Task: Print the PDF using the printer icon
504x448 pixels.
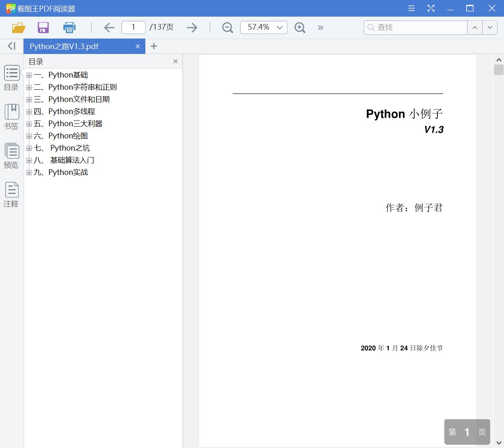Action: (x=69, y=27)
